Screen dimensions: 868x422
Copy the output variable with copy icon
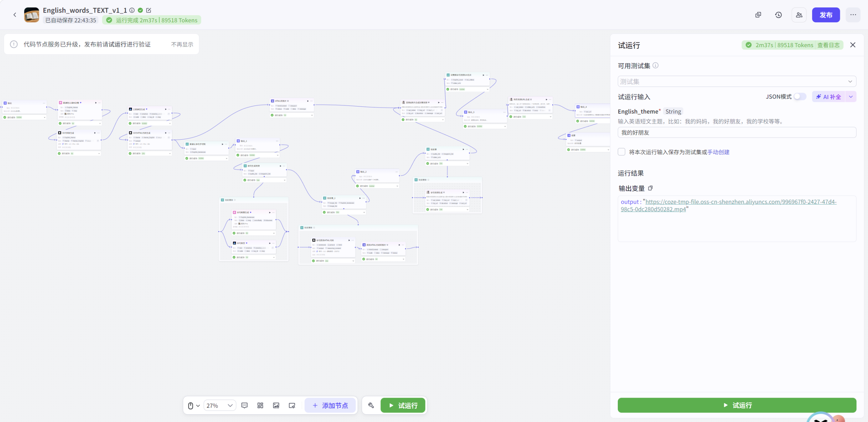650,188
